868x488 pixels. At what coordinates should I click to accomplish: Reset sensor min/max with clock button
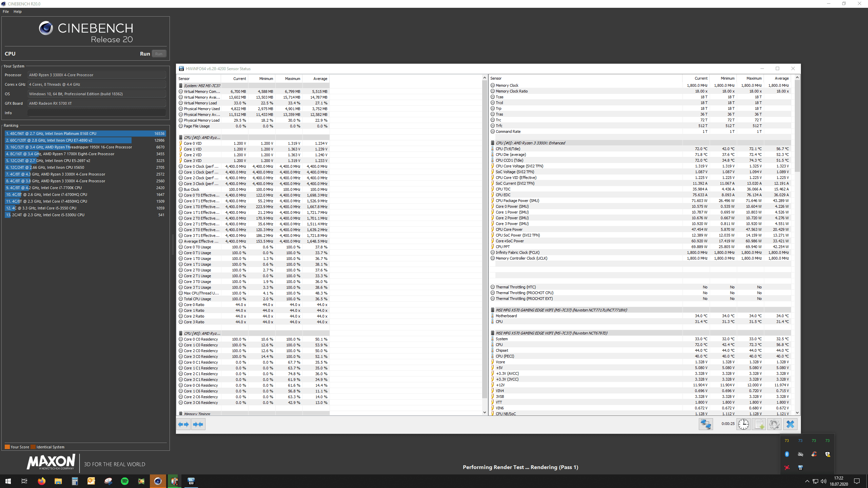(x=743, y=424)
